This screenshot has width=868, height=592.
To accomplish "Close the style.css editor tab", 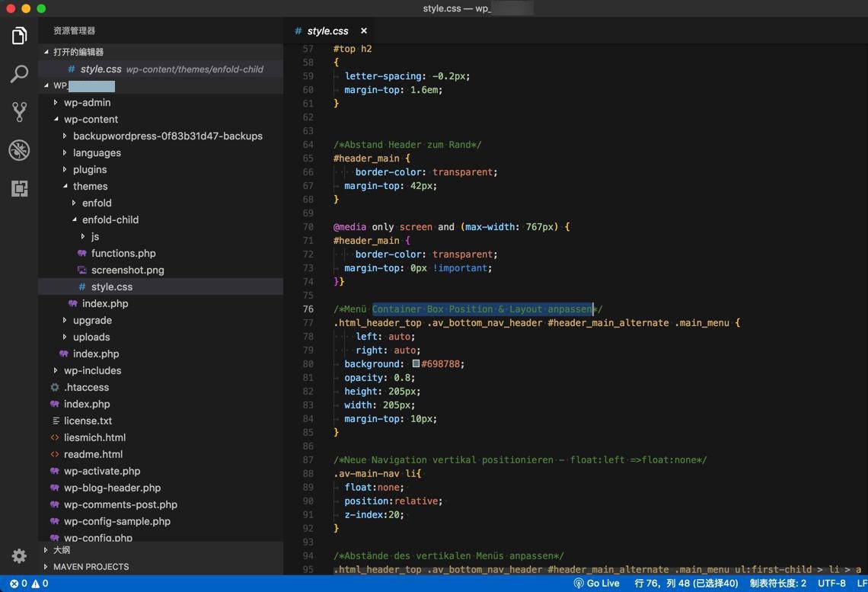I will point(364,31).
